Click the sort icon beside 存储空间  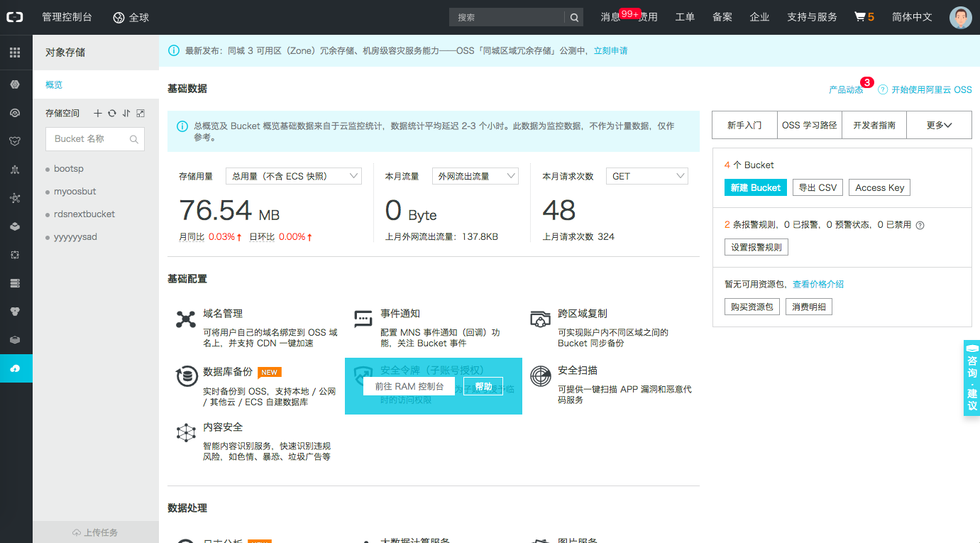tap(126, 114)
